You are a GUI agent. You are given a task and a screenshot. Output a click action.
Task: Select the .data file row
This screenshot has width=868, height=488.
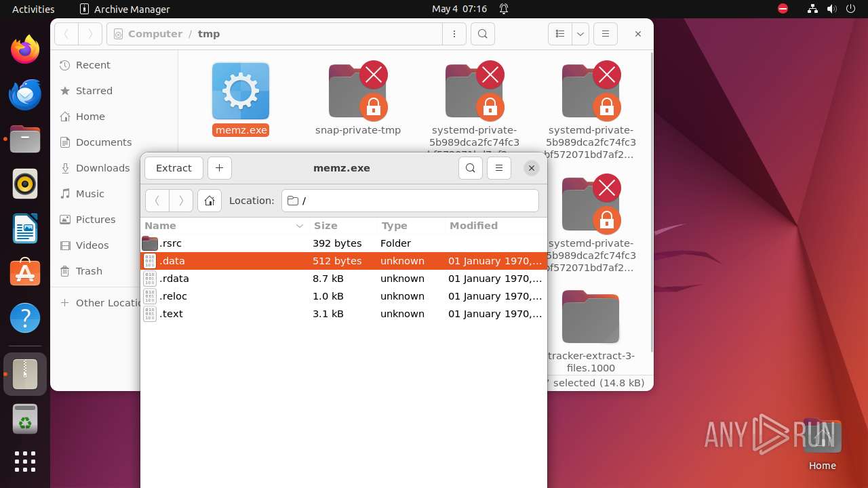pos(343,261)
